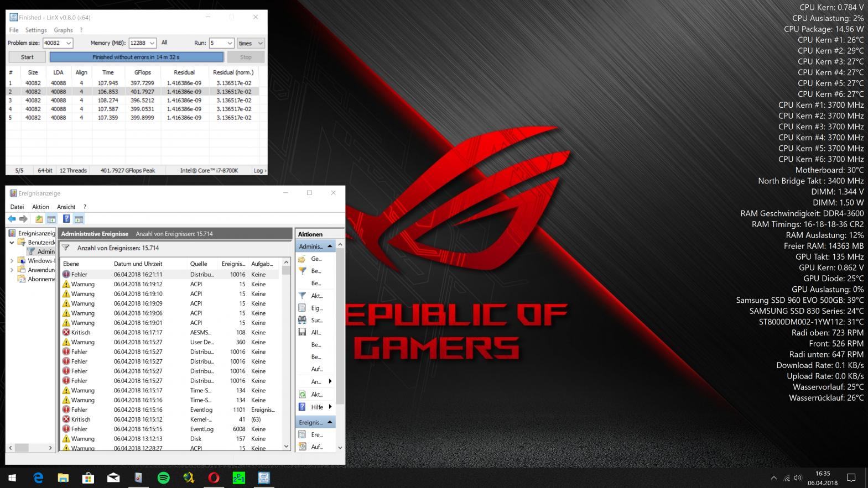Expand the Anwendungs- und Dienstprotokolle tree node
This screenshot has height=488, width=868.
click(x=12, y=270)
